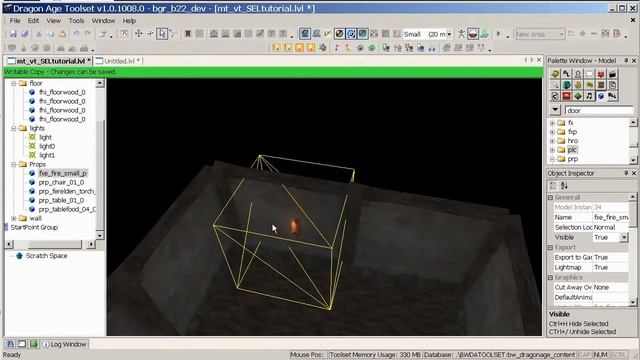Click the globe palette icon
Viewport: 640px width, 360px height.
pyautogui.click(x=566, y=85)
